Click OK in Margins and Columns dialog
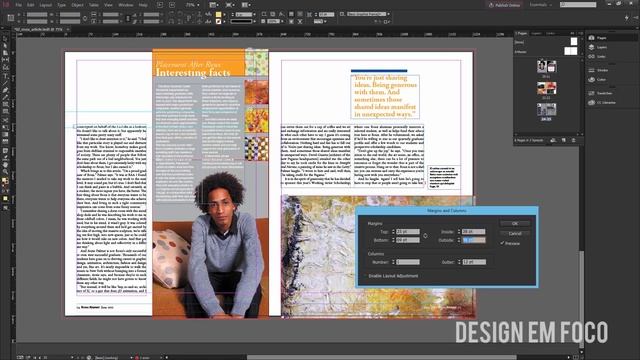 click(x=515, y=224)
